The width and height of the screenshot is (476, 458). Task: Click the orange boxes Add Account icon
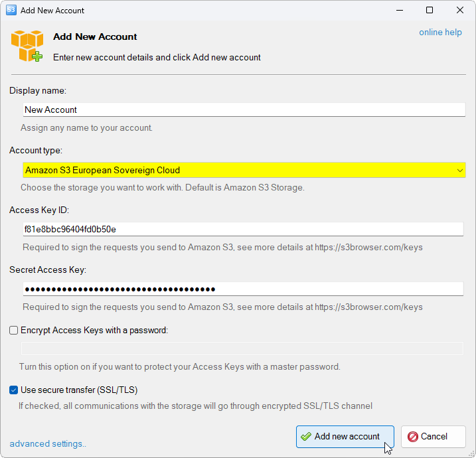(x=27, y=46)
